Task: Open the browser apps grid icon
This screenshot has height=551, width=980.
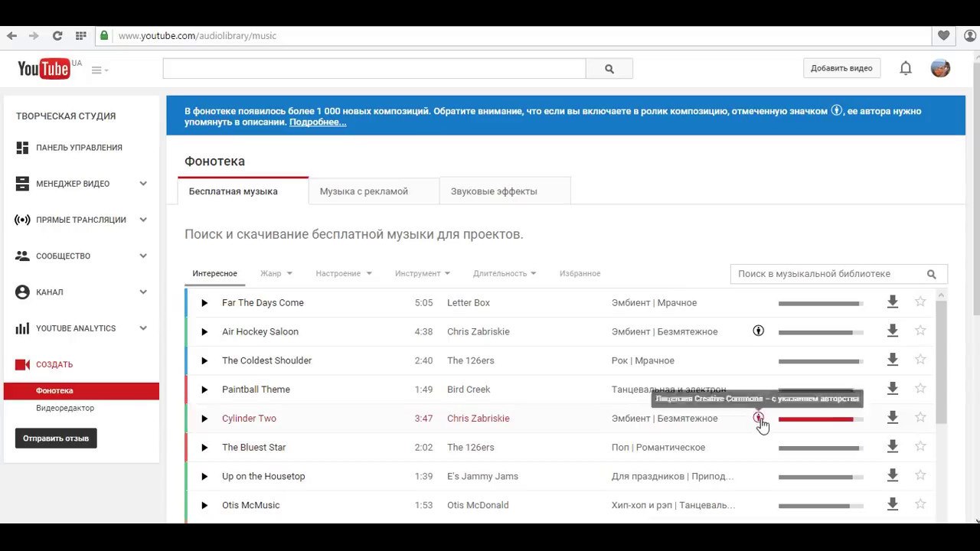Action: pos(80,36)
